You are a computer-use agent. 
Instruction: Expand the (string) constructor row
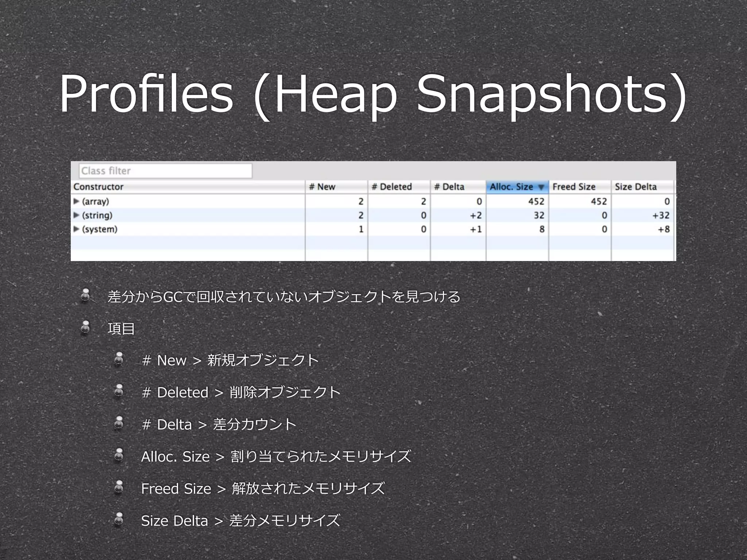(x=76, y=215)
